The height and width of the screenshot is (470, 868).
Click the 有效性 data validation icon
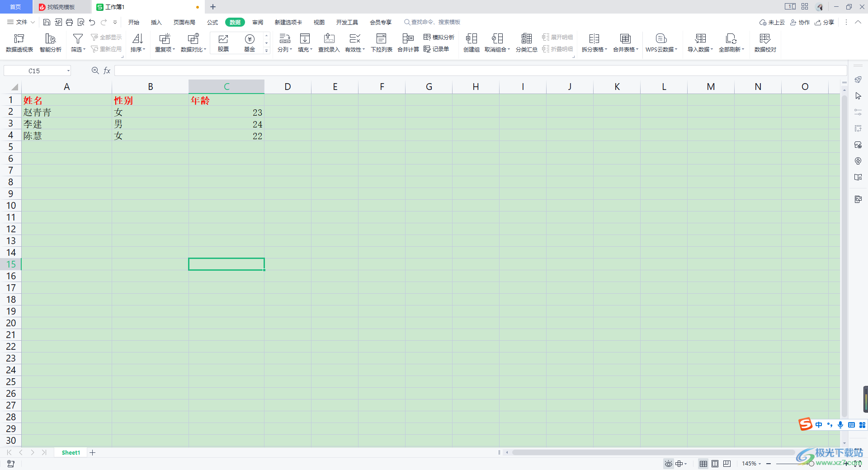355,39
